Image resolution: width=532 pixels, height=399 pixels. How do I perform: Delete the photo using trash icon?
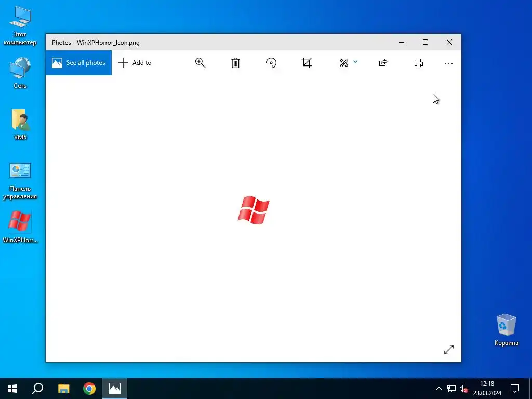pos(235,63)
